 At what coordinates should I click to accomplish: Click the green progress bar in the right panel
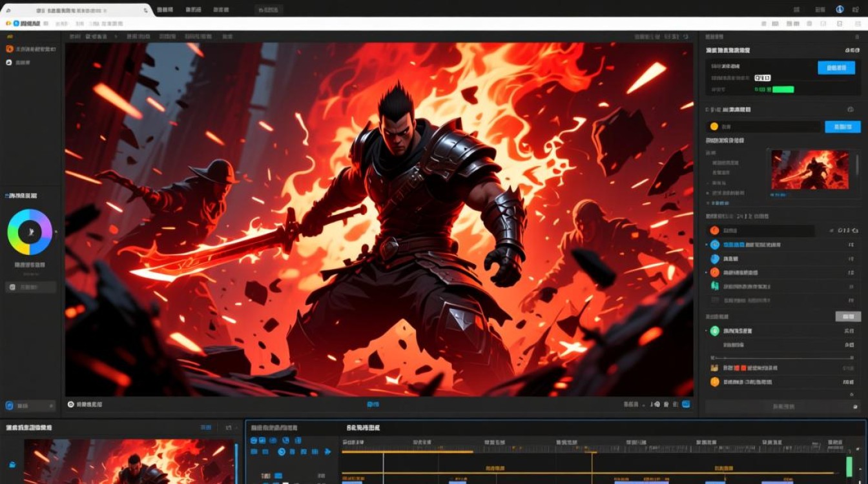783,89
